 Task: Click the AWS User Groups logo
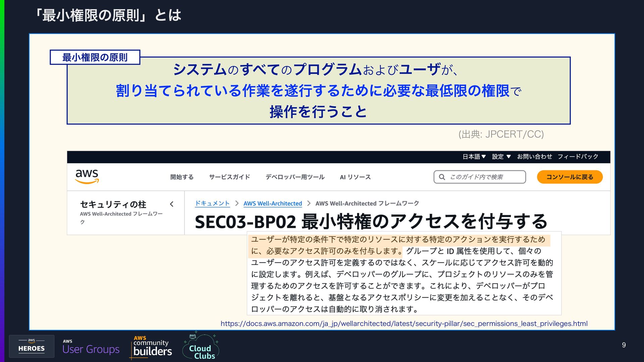(x=91, y=347)
